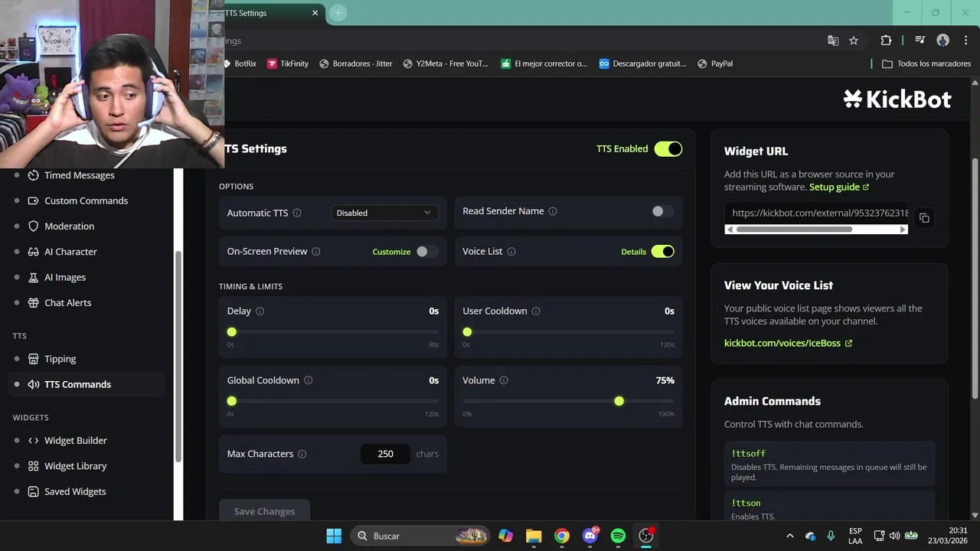980x551 pixels.
Task: Click the KickBot logo
Action: pyautogui.click(x=897, y=99)
